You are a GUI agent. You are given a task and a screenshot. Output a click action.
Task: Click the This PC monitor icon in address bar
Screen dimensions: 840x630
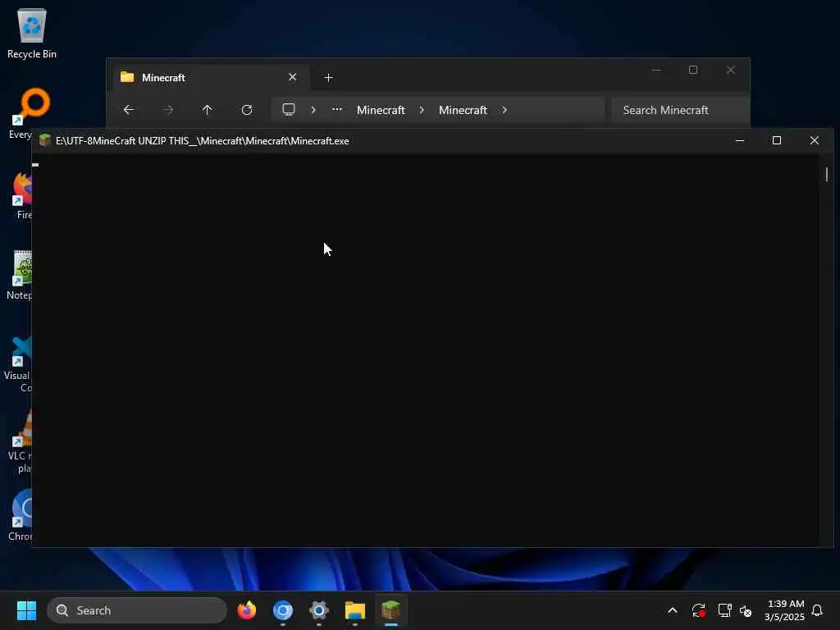[289, 110]
